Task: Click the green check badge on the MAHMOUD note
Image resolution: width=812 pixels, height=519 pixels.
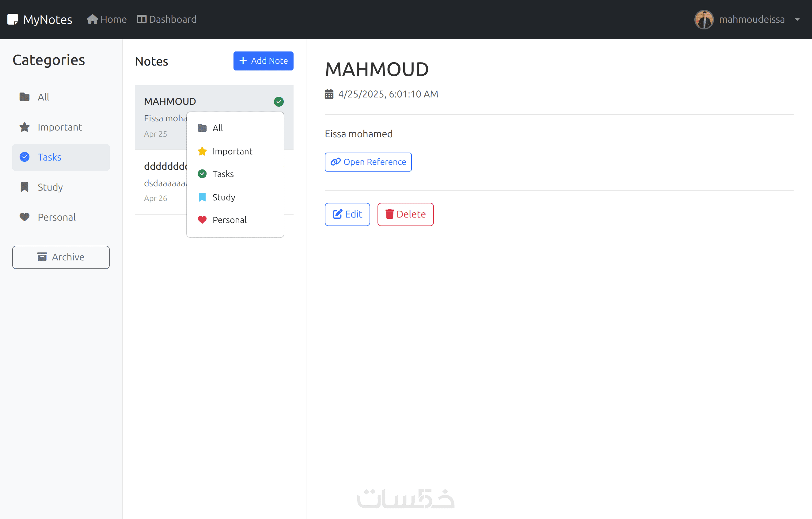Action: click(x=279, y=101)
